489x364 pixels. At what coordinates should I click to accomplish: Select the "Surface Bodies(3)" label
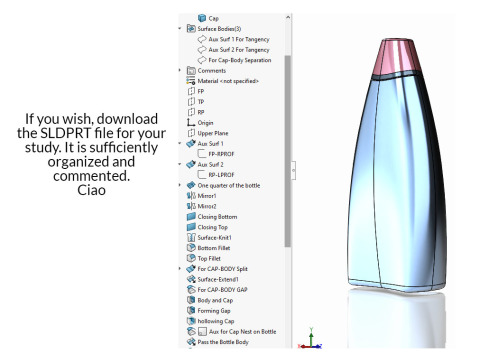pyautogui.click(x=219, y=29)
